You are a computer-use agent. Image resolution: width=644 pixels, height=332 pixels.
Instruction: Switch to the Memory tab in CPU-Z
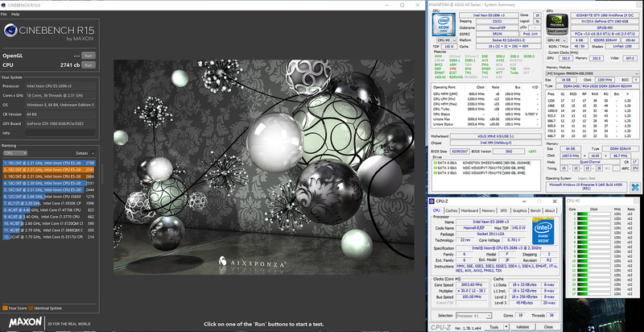coord(488,210)
